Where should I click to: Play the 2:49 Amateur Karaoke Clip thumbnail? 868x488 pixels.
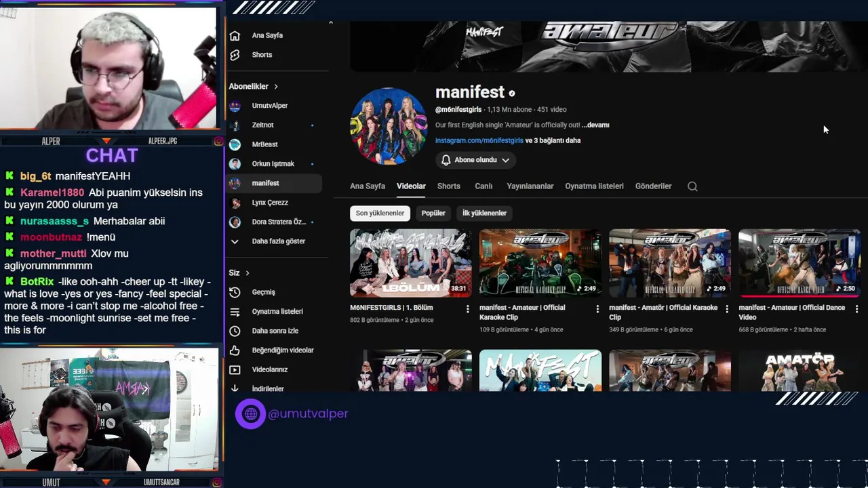[x=540, y=263]
